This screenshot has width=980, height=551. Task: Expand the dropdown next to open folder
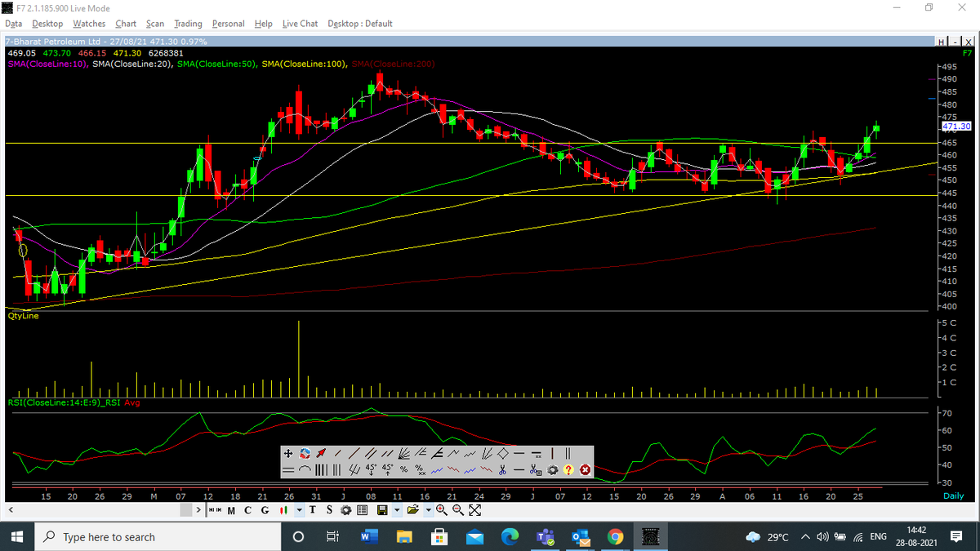coord(428,511)
